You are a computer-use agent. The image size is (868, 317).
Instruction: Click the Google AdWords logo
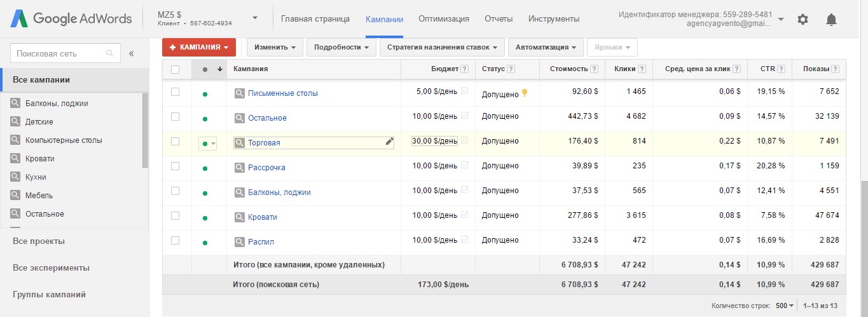click(x=71, y=18)
